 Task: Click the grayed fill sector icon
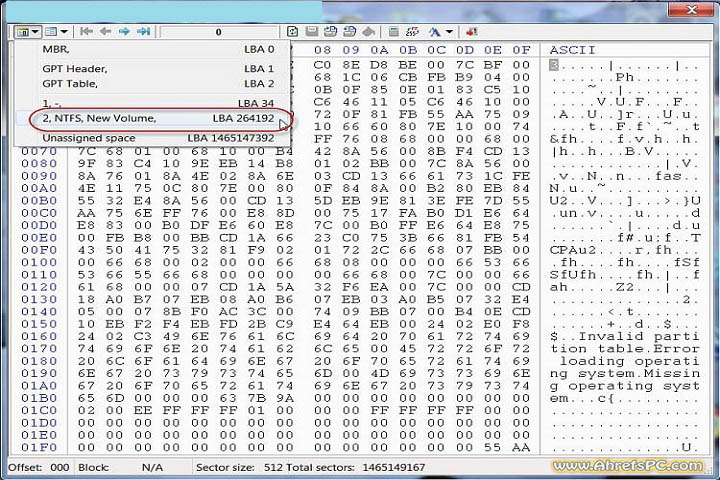[x=369, y=31]
